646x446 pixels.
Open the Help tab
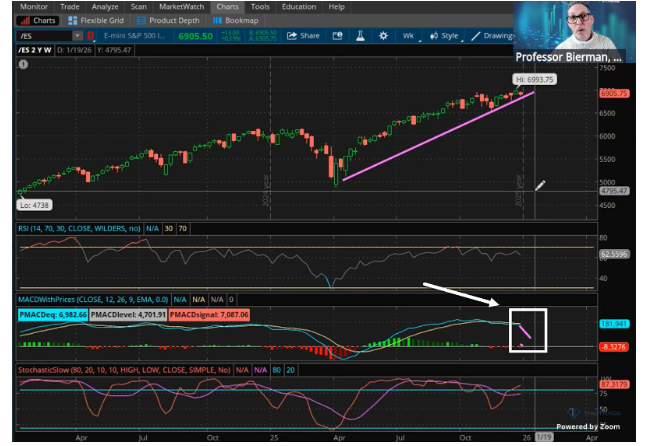coord(336,7)
